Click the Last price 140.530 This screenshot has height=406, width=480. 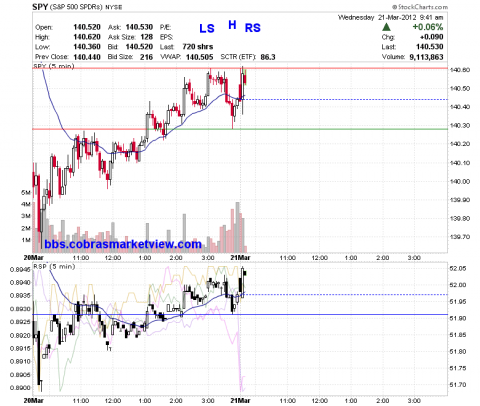pos(430,47)
